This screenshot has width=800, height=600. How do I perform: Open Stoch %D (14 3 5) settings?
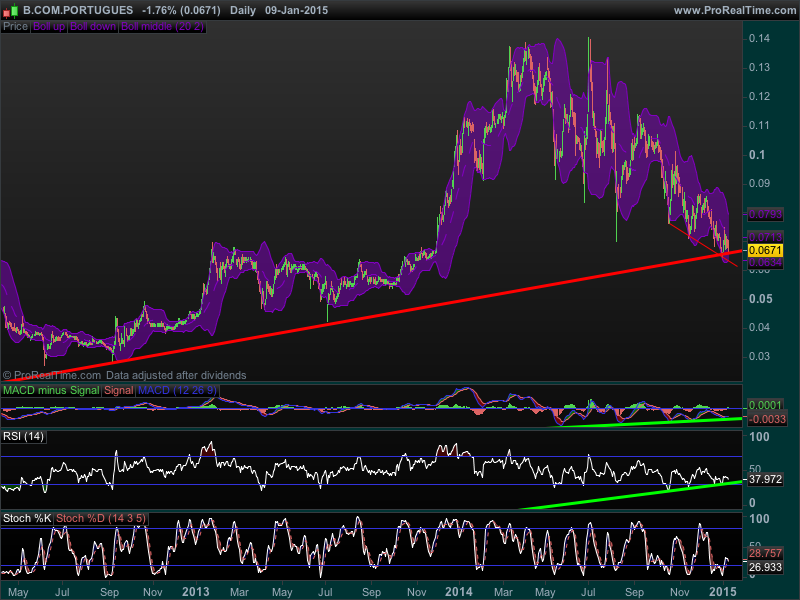pyautogui.click(x=100, y=518)
